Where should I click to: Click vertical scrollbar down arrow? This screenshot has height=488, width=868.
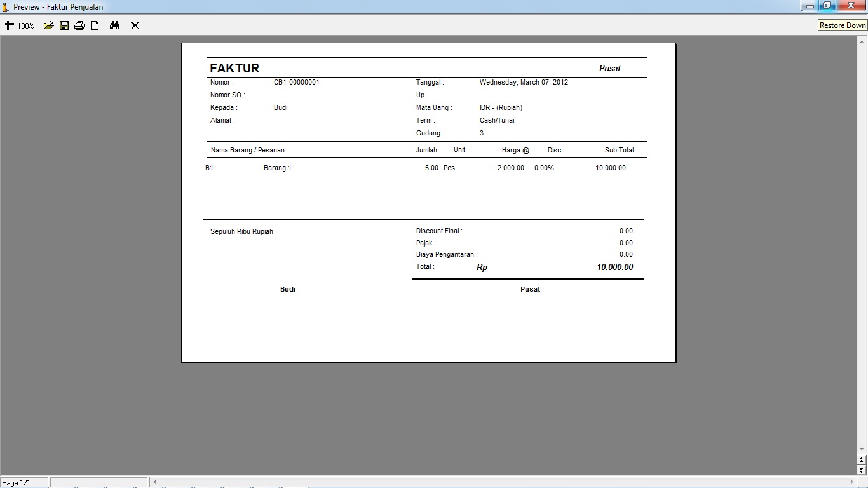[x=862, y=449]
